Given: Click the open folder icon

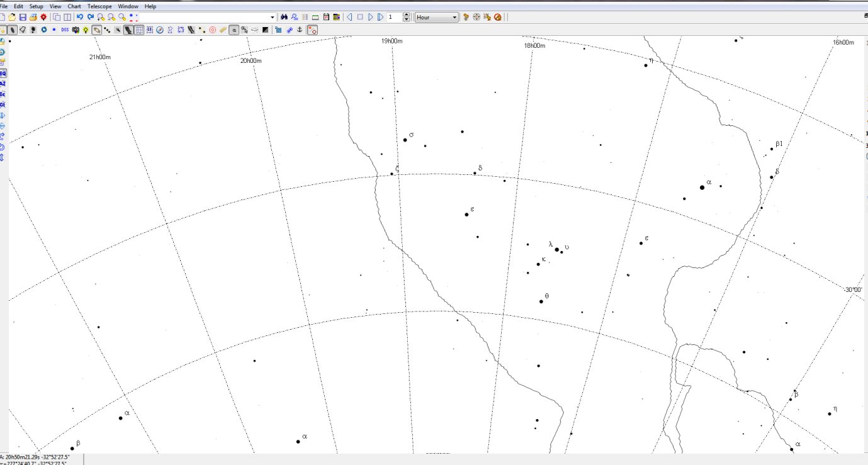Looking at the screenshot, I should (12, 17).
